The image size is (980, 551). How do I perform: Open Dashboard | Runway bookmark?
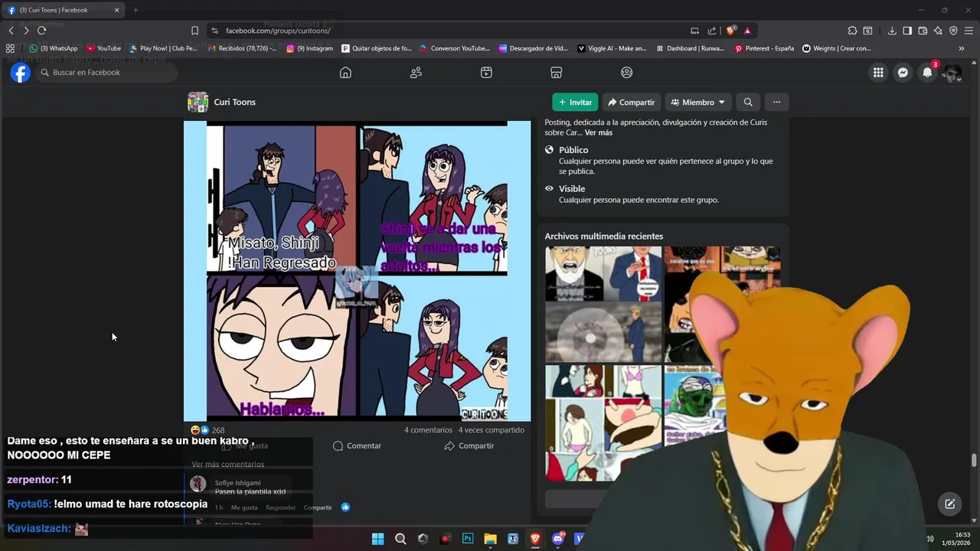[x=690, y=48]
